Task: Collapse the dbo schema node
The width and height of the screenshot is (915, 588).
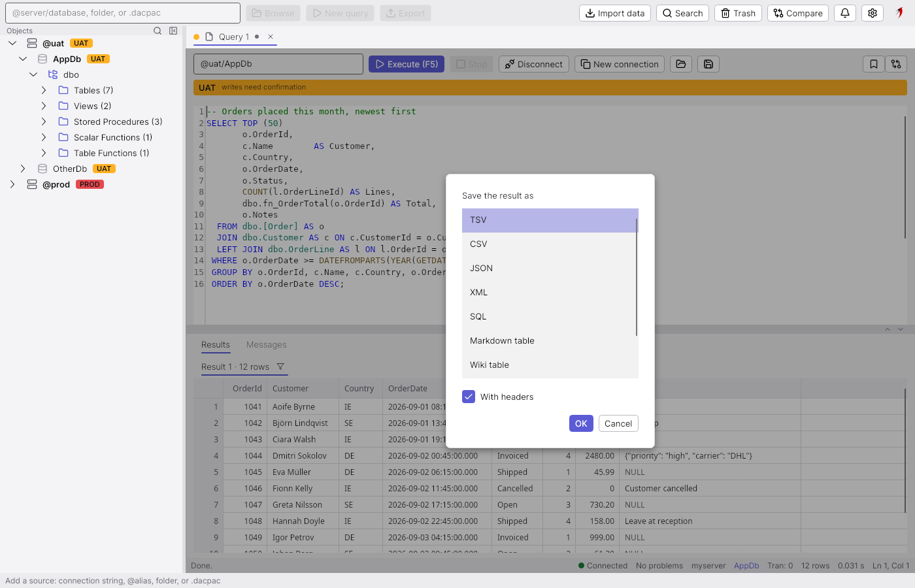Action: coord(33,74)
